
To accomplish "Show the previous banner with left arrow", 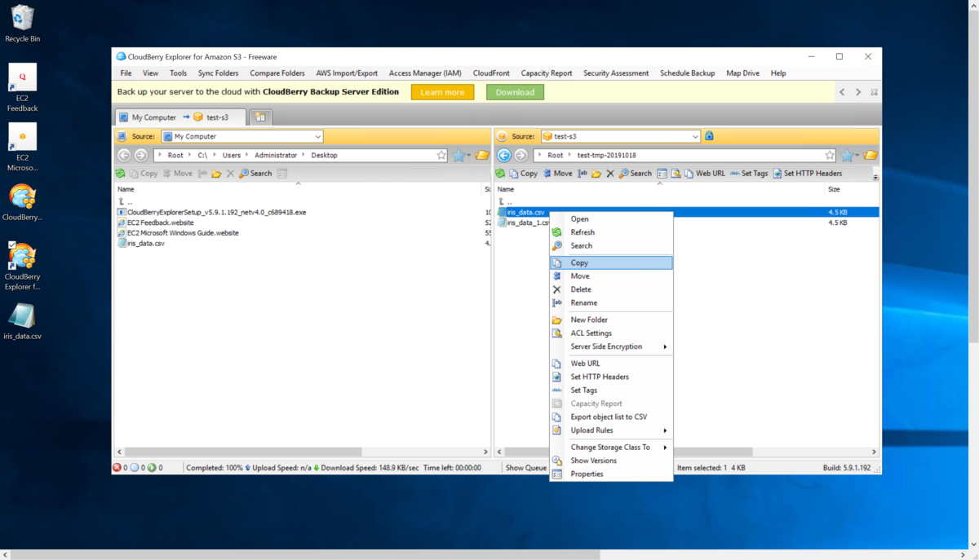I will point(842,92).
